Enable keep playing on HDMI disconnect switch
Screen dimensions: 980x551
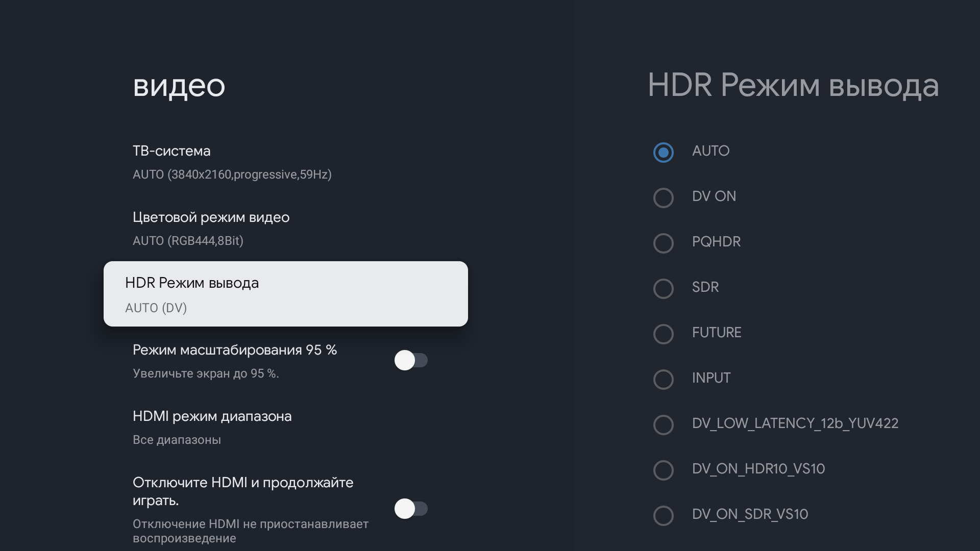411,509
